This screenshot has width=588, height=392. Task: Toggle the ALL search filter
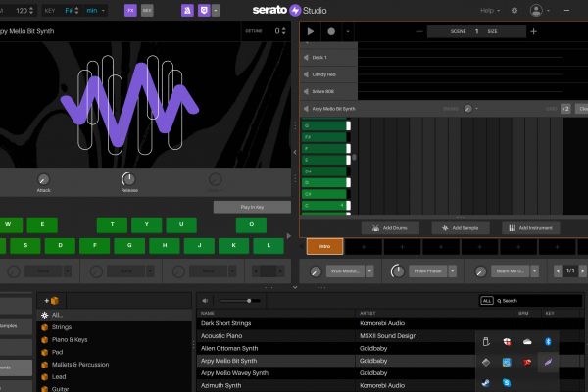tap(487, 301)
